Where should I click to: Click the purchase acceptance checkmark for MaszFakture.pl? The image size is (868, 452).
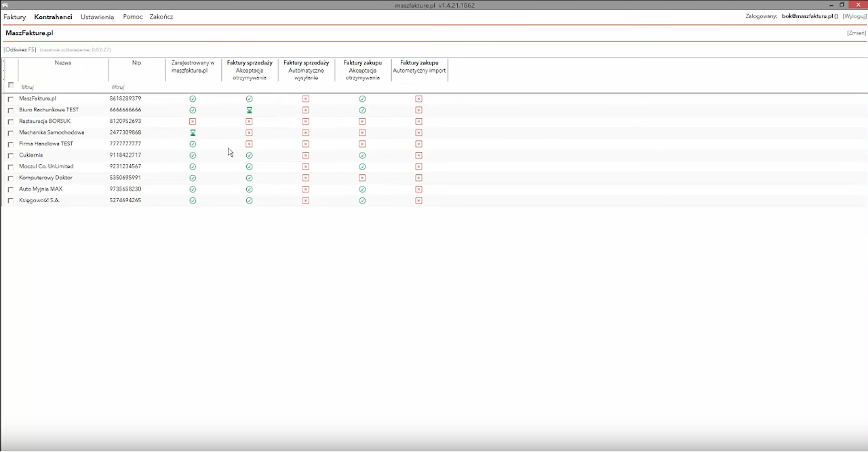click(x=362, y=99)
